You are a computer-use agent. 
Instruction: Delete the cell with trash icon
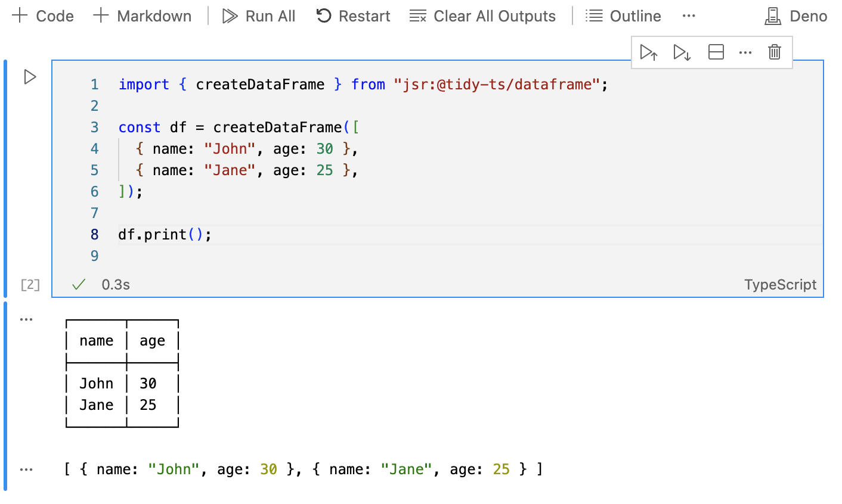[774, 52]
